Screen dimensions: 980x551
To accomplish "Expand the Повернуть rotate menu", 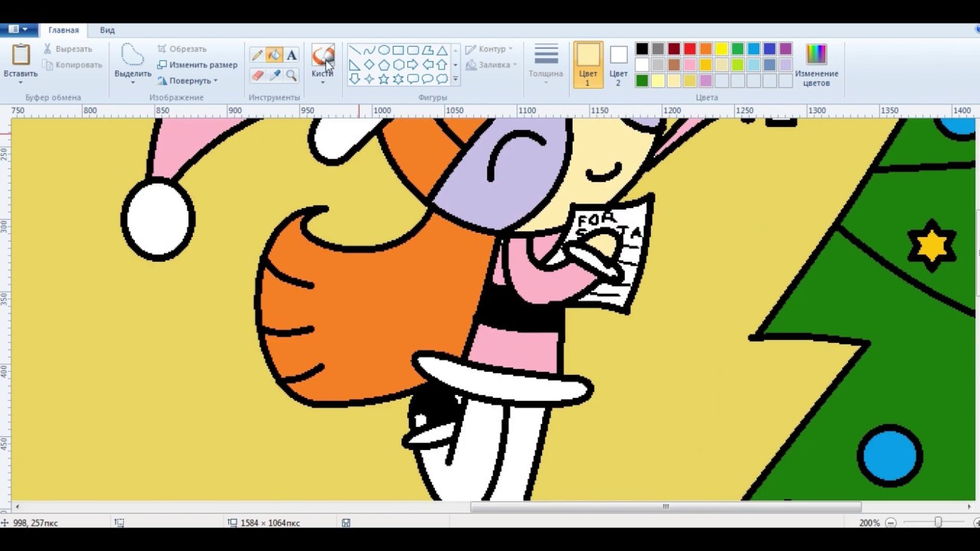I will click(188, 80).
